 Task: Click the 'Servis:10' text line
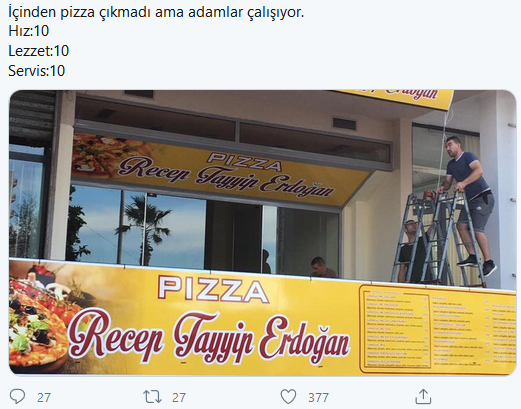coord(36,71)
